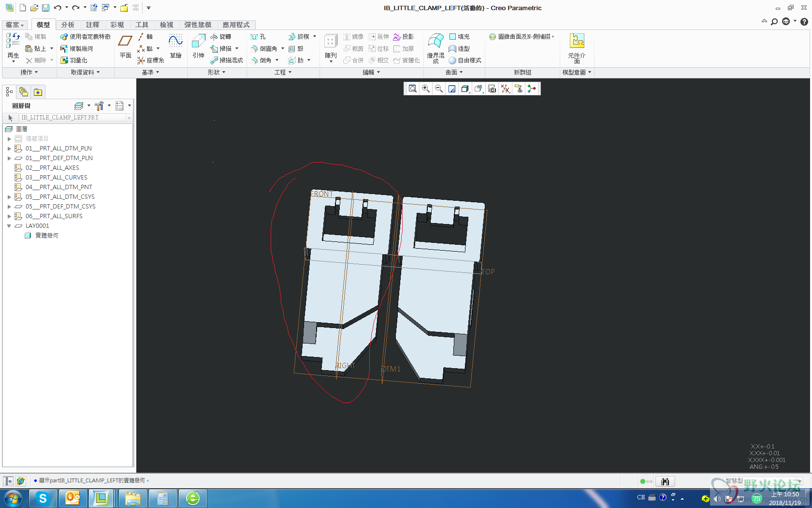Click the 平面 (Plane) datum tool

click(x=125, y=47)
